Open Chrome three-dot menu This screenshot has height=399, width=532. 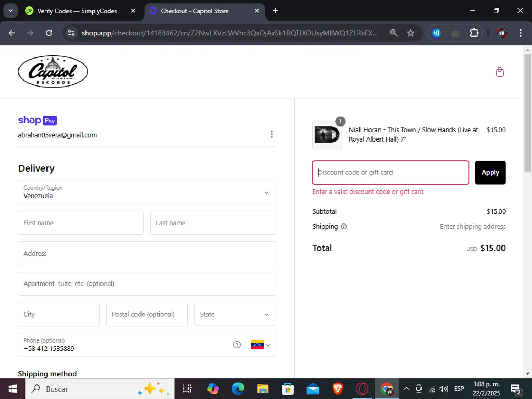click(521, 33)
